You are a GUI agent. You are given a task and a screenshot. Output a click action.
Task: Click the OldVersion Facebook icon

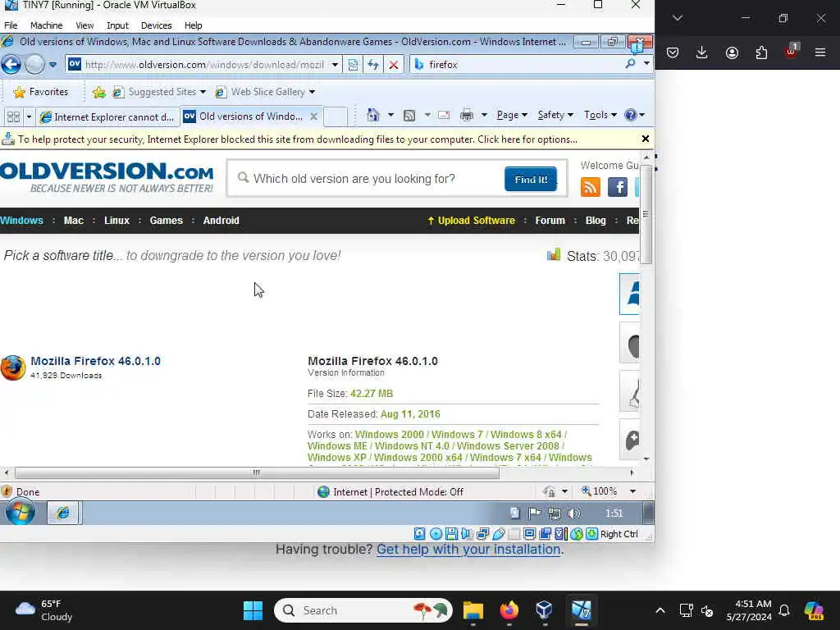[618, 188]
